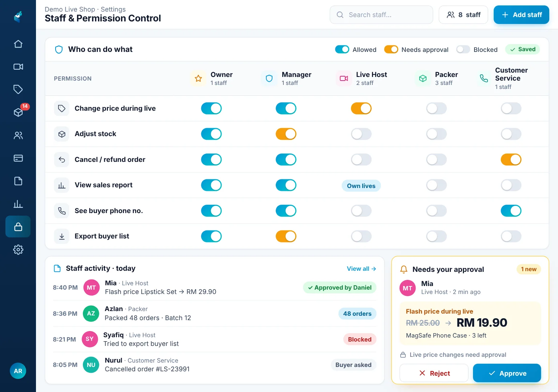Open the staff people icon in sidebar
This screenshot has height=392, width=558.
18,135
